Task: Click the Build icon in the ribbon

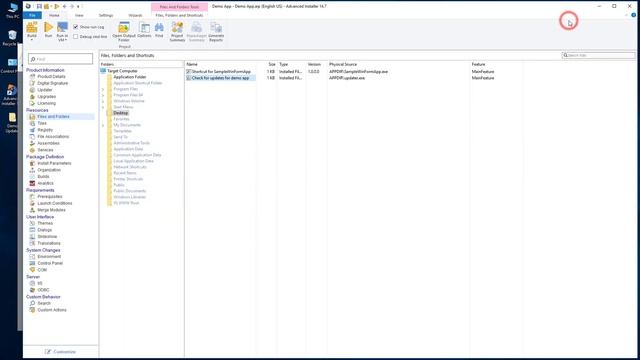Action: pyautogui.click(x=32, y=28)
